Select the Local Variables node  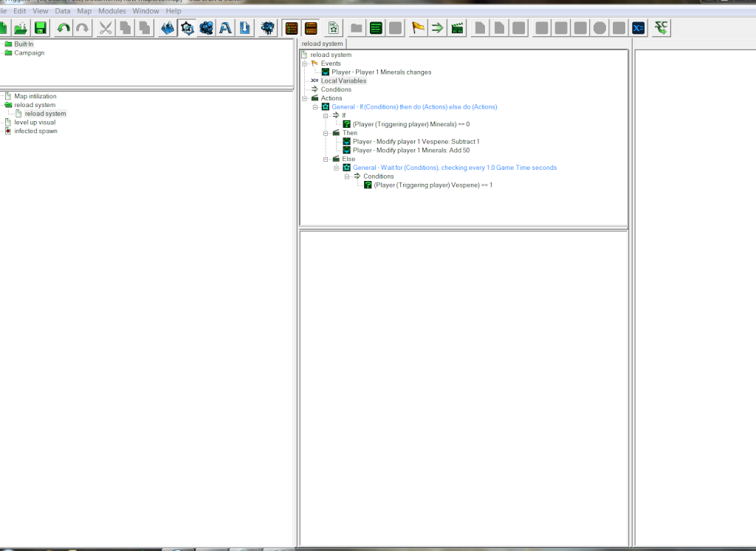pos(344,81)
